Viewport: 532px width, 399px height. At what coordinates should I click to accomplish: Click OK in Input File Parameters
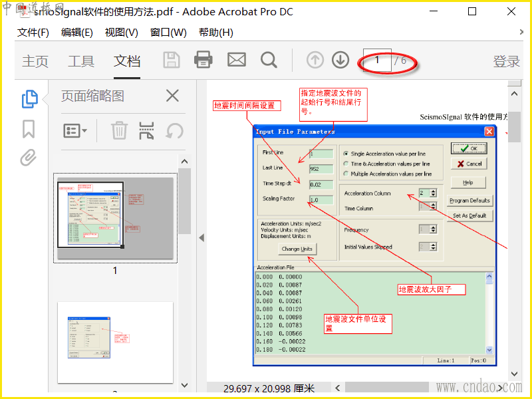coord(469,148)
